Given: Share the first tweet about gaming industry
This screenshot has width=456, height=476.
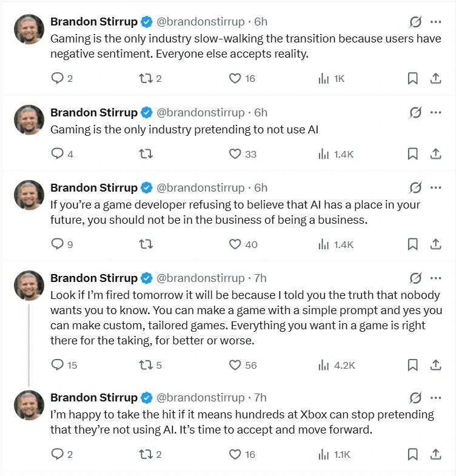Looking at the screenshot, I should [435, 78].
